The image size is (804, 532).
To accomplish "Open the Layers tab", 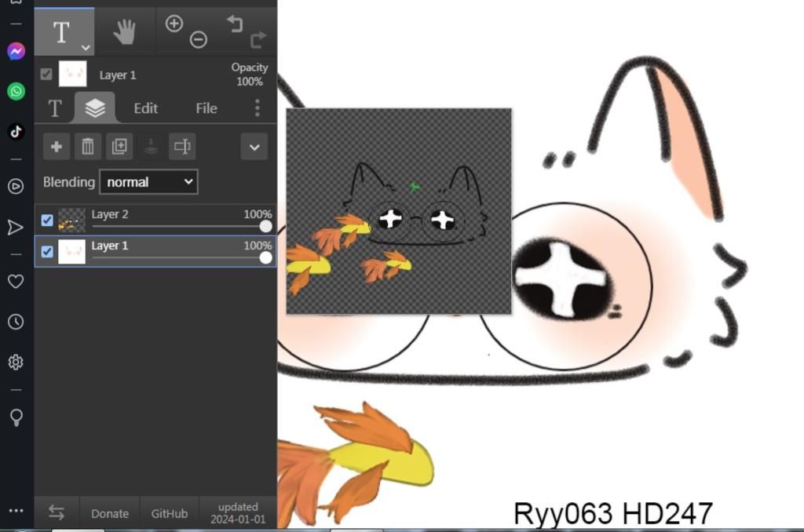I will click(x=95, y=107).
